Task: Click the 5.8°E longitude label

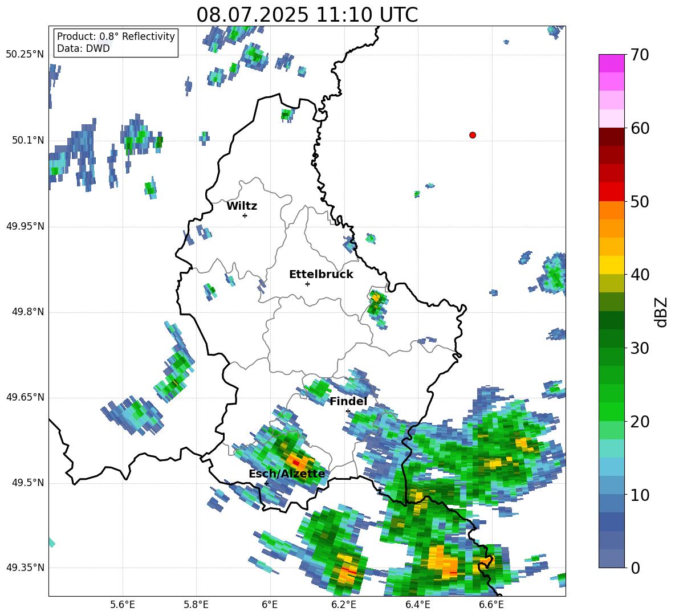Action: pyautogui.click(x=196, y=605)
